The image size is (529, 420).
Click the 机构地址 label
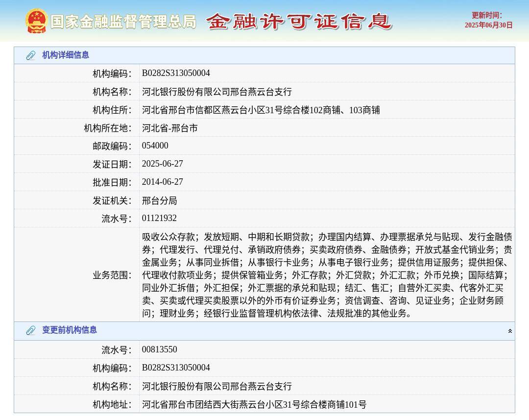pyautogui.click(x=112, y=404)
